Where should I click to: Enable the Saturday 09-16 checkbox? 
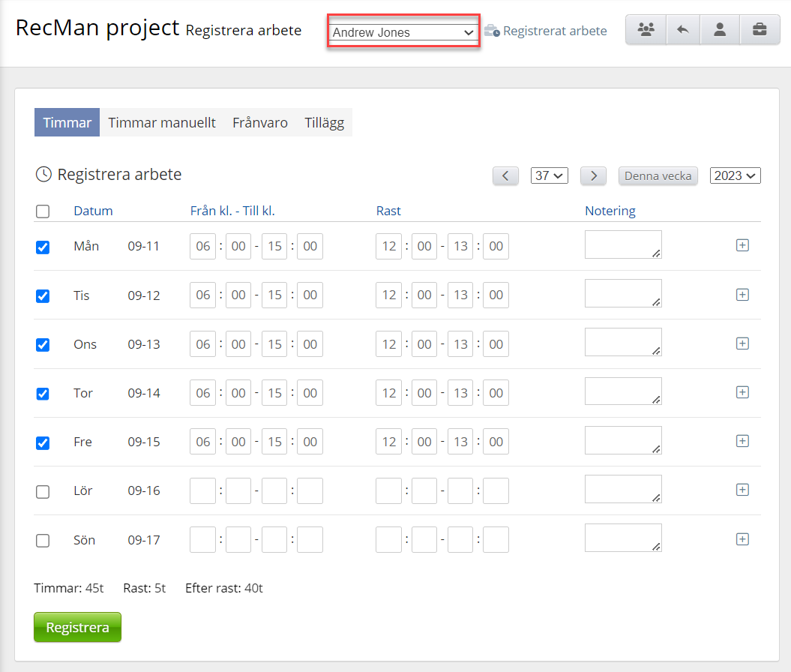tap(43, 491)
